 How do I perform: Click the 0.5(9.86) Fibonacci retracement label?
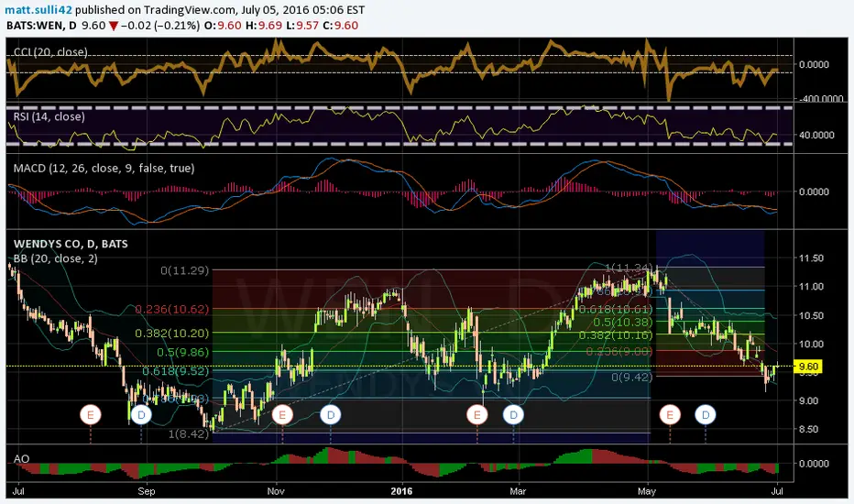182,352
